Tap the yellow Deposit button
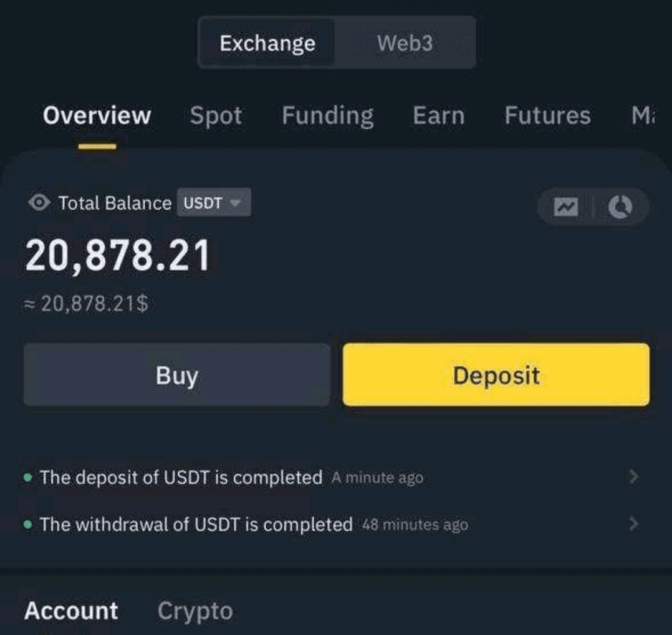Viewport: 672px width, 635px height. [x=496, y=375]
